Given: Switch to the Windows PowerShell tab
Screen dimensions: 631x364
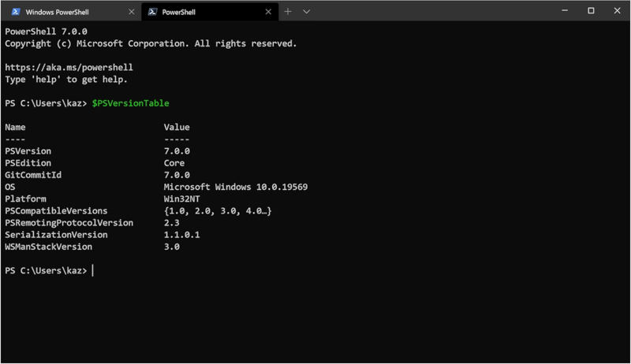Looking at the screenshot, I should [71, 12].
